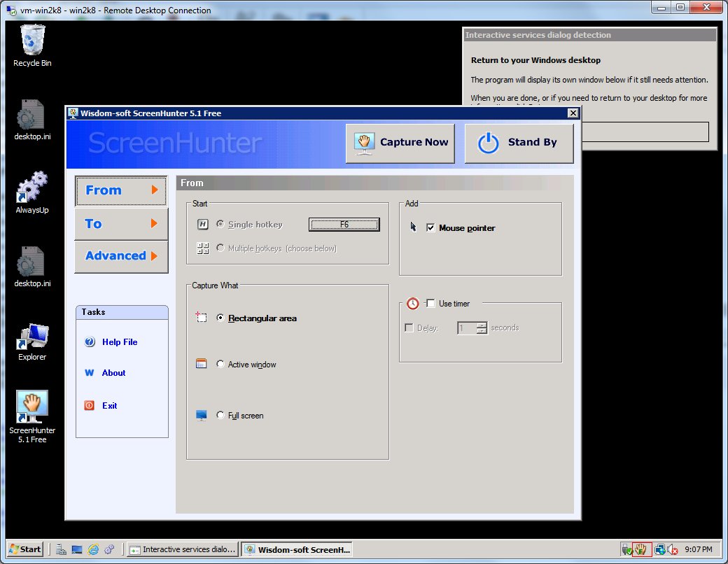Click the Capture Now button

(x=400, y=143)
